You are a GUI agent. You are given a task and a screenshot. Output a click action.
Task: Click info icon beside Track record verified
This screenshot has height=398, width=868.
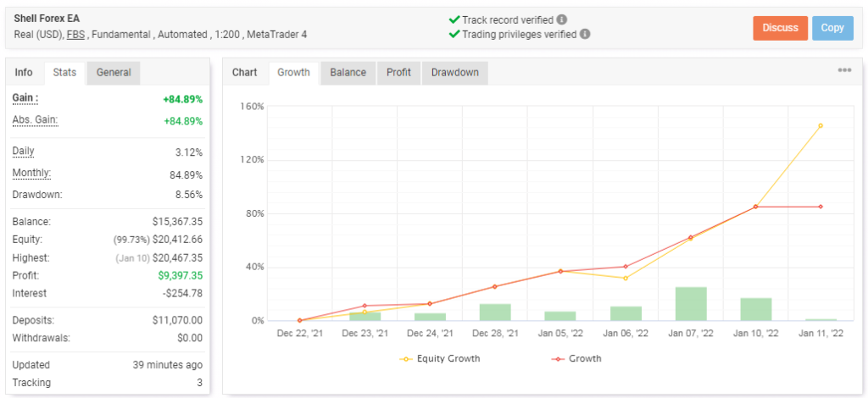(561, 20)
